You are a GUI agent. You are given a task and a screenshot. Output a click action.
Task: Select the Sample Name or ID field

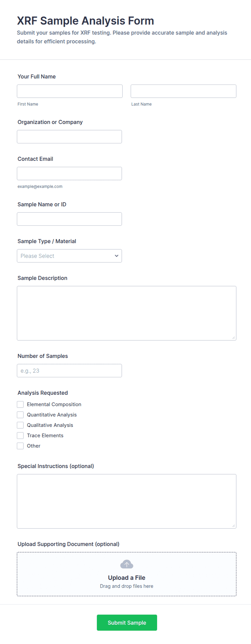click(69, 219)
